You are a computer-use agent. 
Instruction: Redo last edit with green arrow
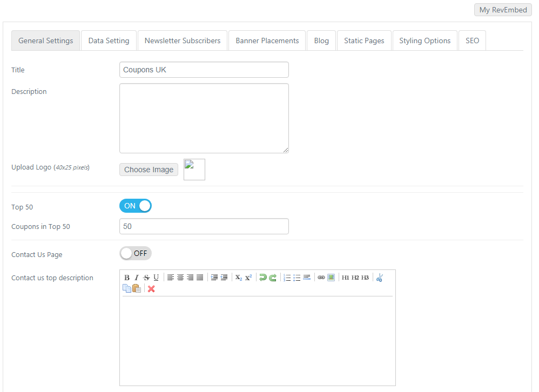pyautogui.click(x=273, y=278)
